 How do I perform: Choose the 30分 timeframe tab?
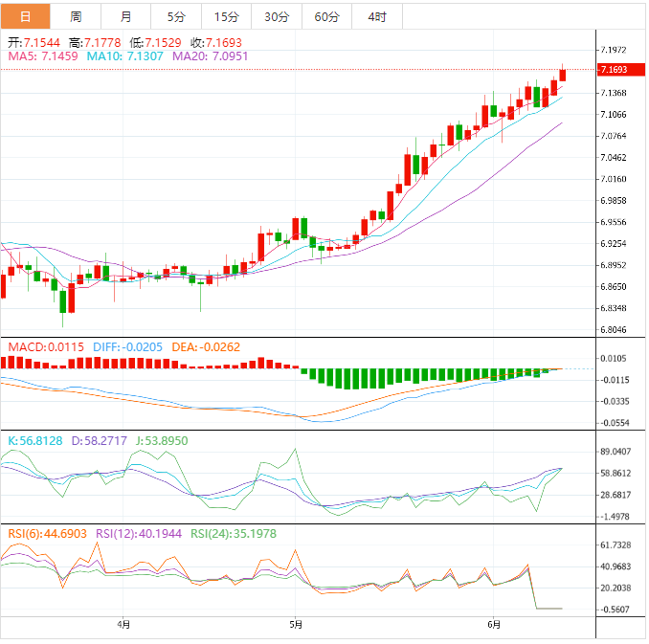[277, 16]
